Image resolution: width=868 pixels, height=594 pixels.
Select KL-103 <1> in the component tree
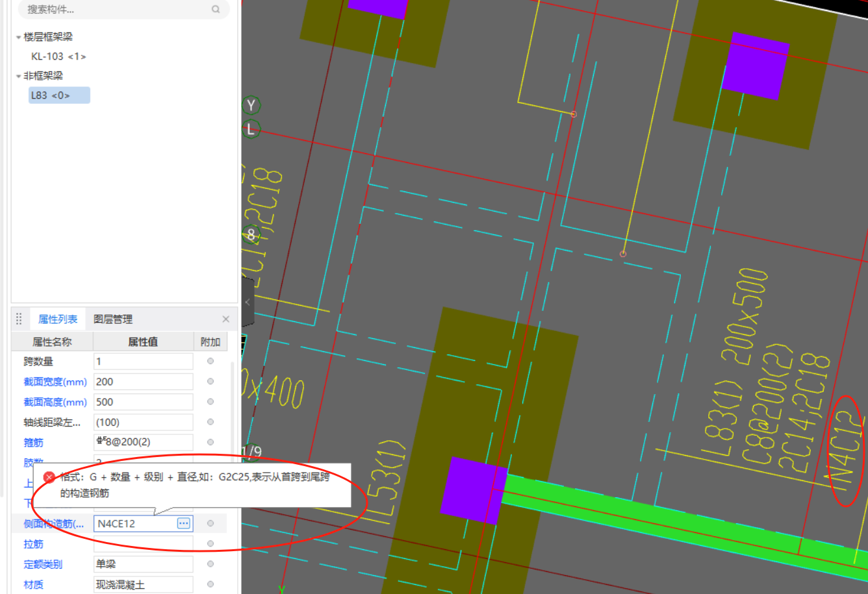point(58,56)
